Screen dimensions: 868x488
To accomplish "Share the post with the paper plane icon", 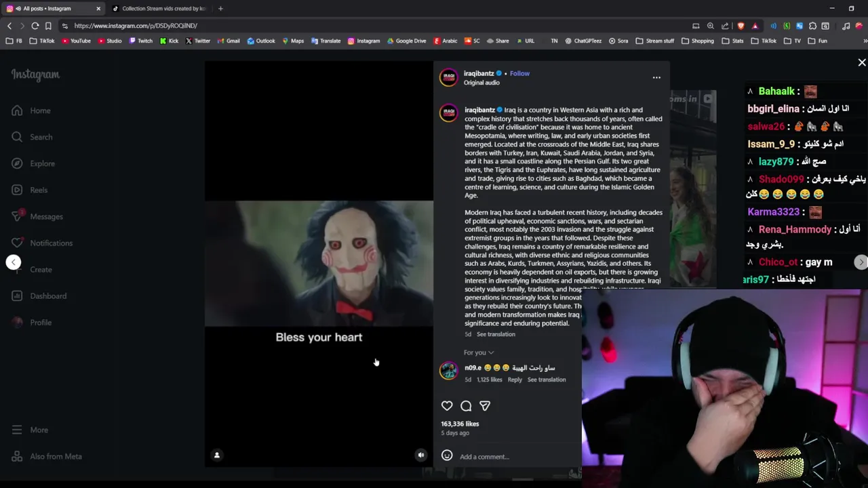I will click(x=485, y=406).
